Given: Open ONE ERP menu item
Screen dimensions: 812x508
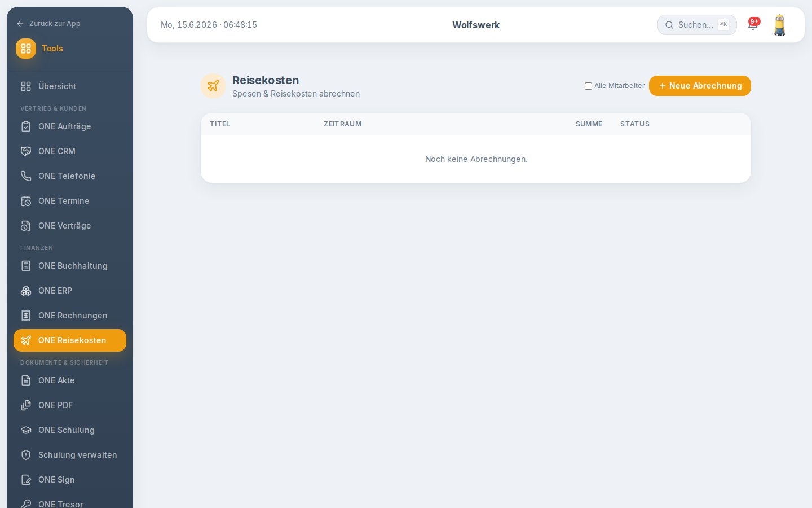Looking at the screenshot, I should click(x=70, y=291).
